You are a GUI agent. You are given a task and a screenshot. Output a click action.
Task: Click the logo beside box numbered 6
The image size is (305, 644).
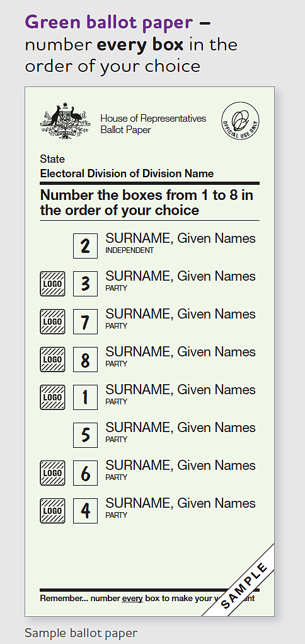click(52, 472)
